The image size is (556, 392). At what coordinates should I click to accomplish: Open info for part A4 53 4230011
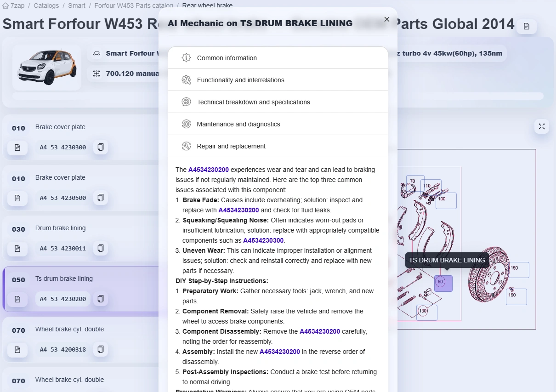17,249
